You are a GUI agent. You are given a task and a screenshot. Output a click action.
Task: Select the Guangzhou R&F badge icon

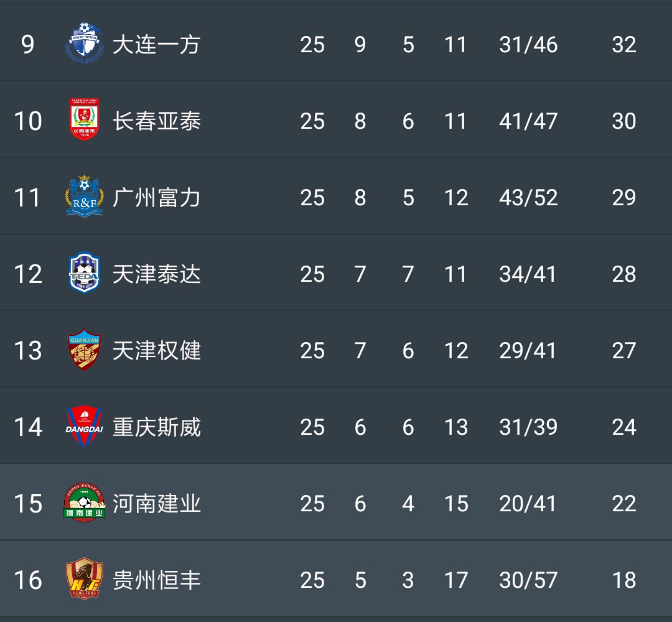pyautogui.click(x=84, y=197)
